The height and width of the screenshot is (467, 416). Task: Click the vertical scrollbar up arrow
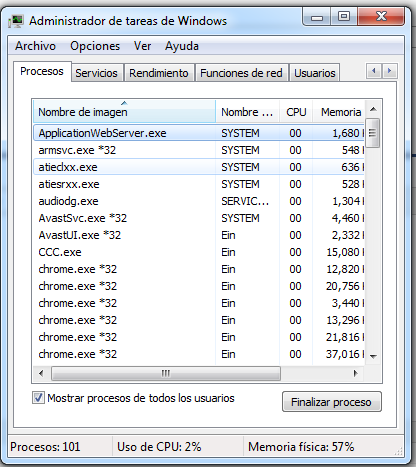373,109
